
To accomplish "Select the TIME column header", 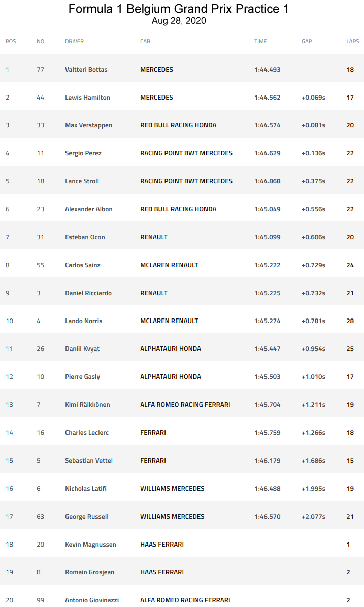I will (260, 41).
